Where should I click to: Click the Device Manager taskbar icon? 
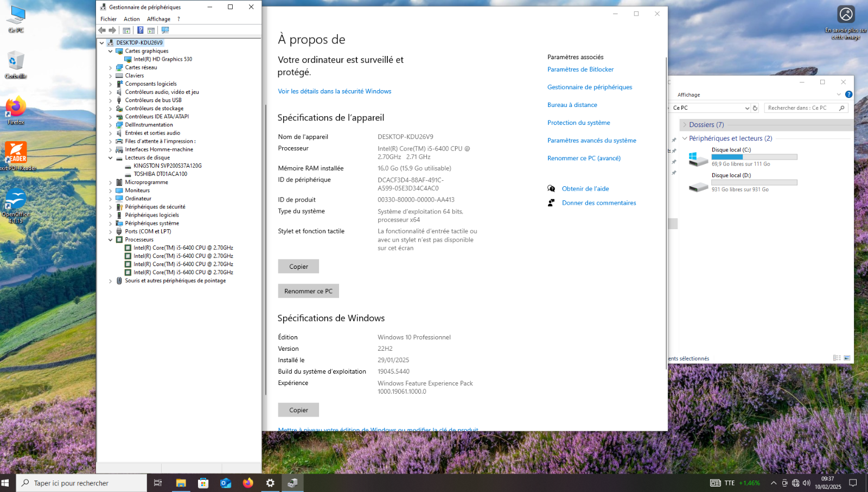[292, 483]
